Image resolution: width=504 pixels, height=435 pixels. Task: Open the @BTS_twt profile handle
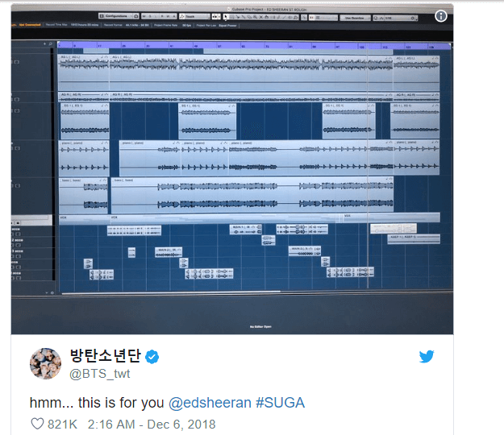coord(100,374)
